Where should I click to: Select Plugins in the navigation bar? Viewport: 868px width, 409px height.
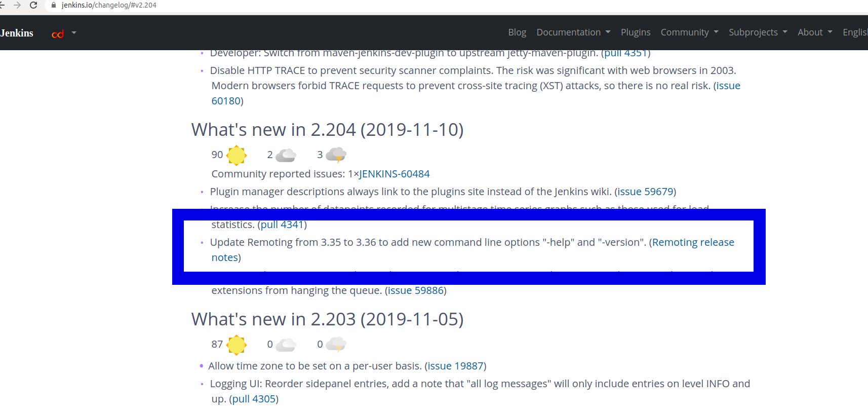pyautogui.click(x=636, y=32)
